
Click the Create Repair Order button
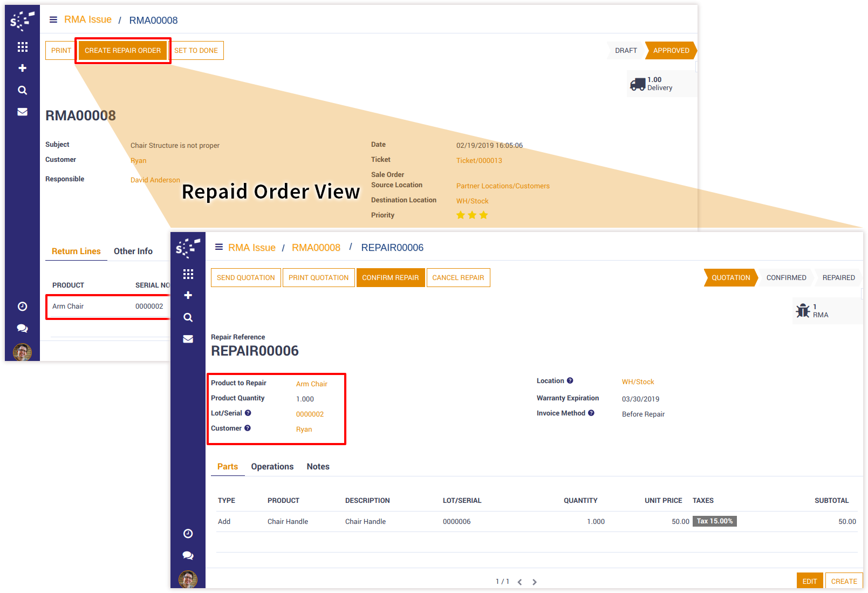click(122, 51)
